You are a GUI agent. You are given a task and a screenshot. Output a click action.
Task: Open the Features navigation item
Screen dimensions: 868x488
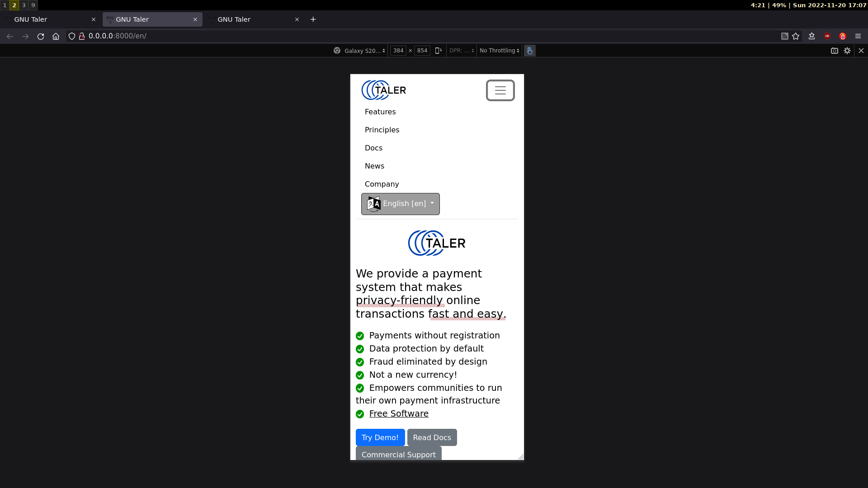tap(380, 112)
